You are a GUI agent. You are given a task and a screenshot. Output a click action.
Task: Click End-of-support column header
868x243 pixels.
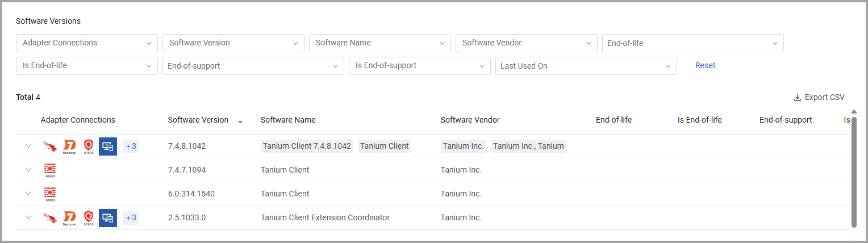(786, 120)
